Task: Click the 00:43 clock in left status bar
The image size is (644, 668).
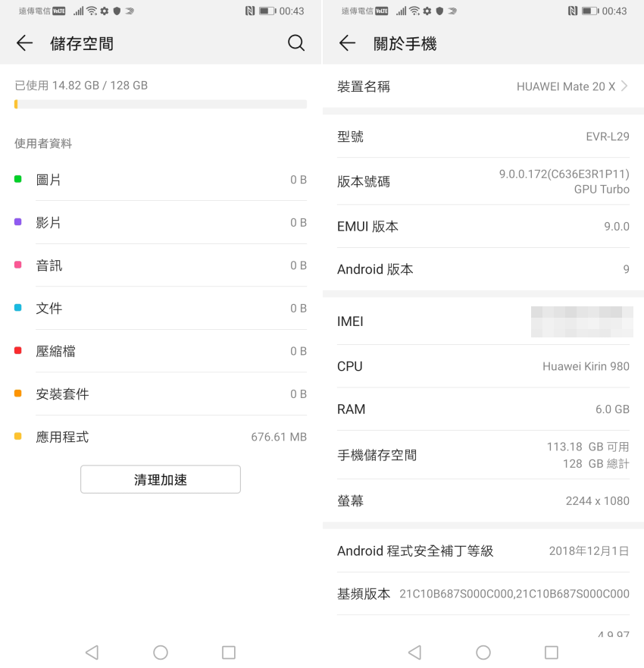Action: coord(292,11)
